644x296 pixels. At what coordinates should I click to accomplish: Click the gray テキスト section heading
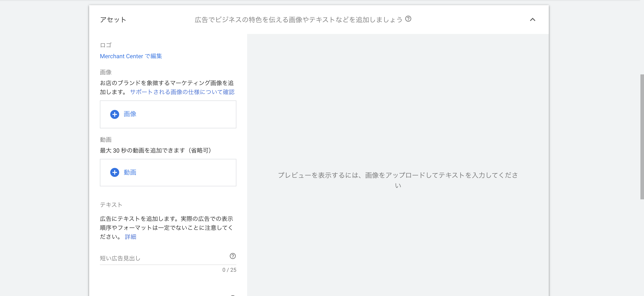click(x=111, y=205)
